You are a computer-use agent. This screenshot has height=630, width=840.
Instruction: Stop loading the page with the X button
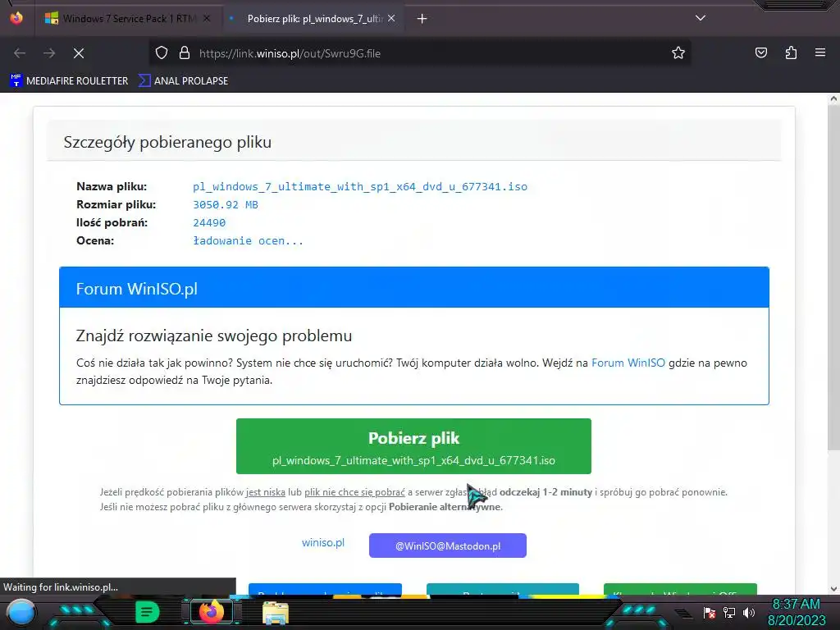79,53
